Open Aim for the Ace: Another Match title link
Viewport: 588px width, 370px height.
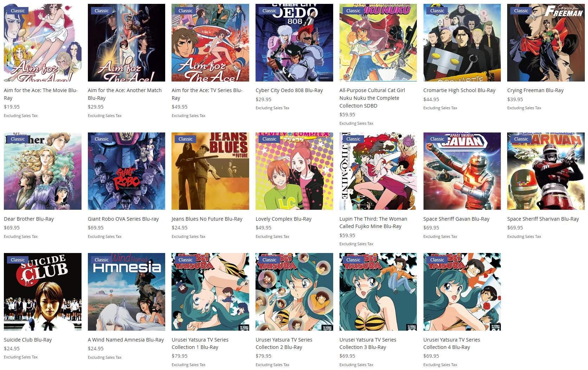pos(125,94)
